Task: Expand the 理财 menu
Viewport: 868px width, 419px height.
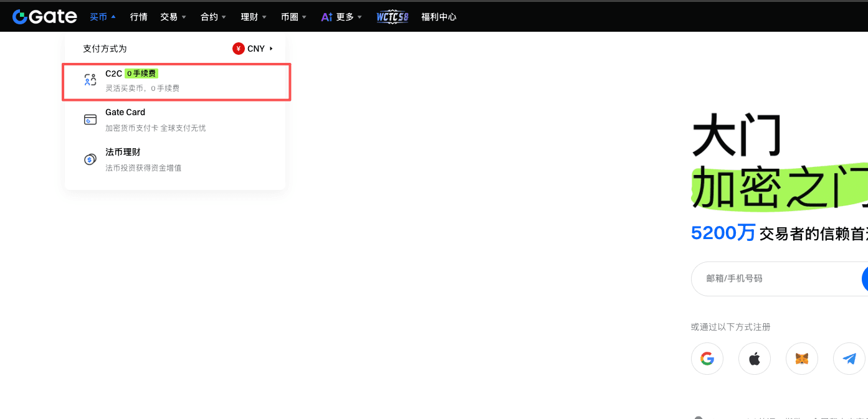Action: coord(254,17)
